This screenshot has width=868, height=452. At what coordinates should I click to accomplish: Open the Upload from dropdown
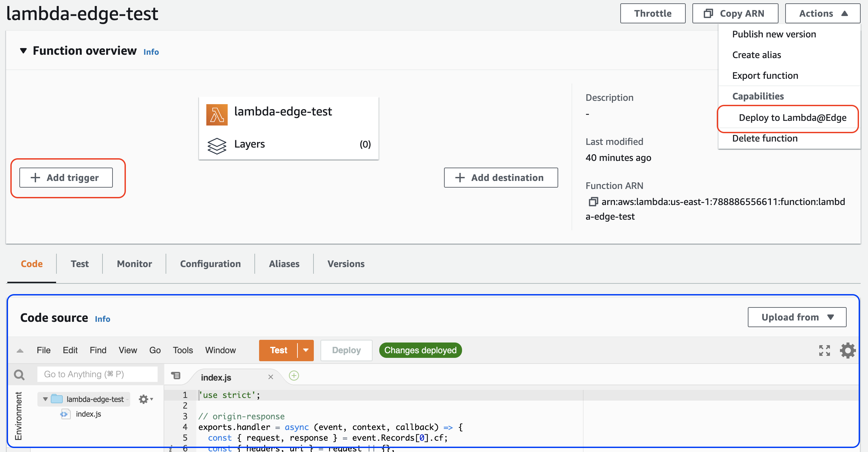click(797, 317)
